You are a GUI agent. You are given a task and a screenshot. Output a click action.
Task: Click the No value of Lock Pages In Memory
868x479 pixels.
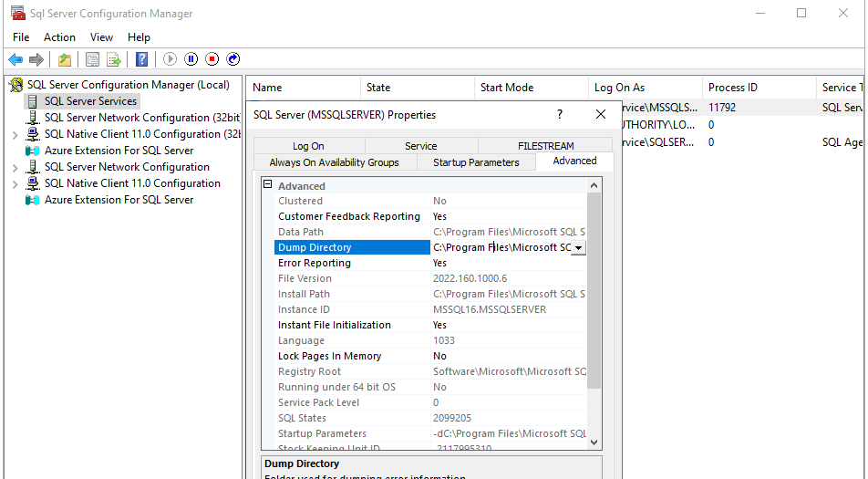point(440,356)
